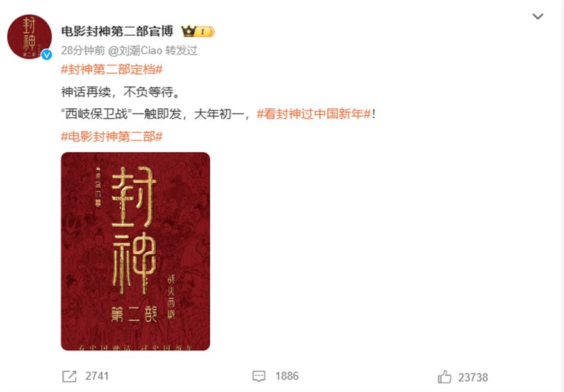Screen dimensions: 564x392
Task: Open the 封神 profile avatar
Action: click(x=29, y=37)
